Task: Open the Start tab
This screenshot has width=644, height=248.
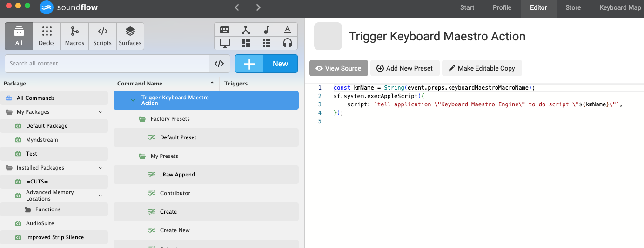Action: point(467,7)
